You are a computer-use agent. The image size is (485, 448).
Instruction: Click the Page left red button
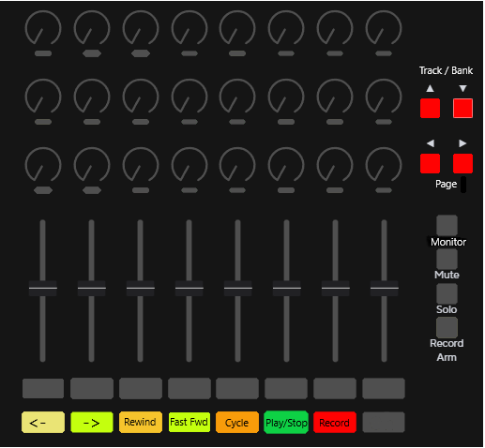430,163
